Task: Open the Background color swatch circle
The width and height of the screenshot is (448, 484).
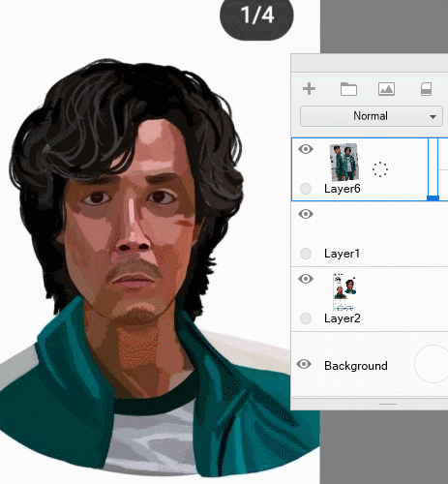Action: click(432, 364)
